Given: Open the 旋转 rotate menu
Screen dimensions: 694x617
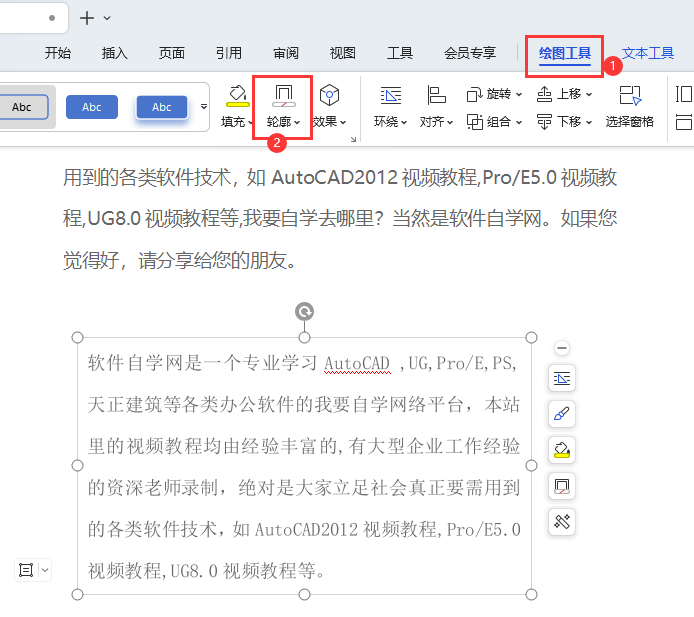Looking at the screenshot, I should click(x=494, y=94).
